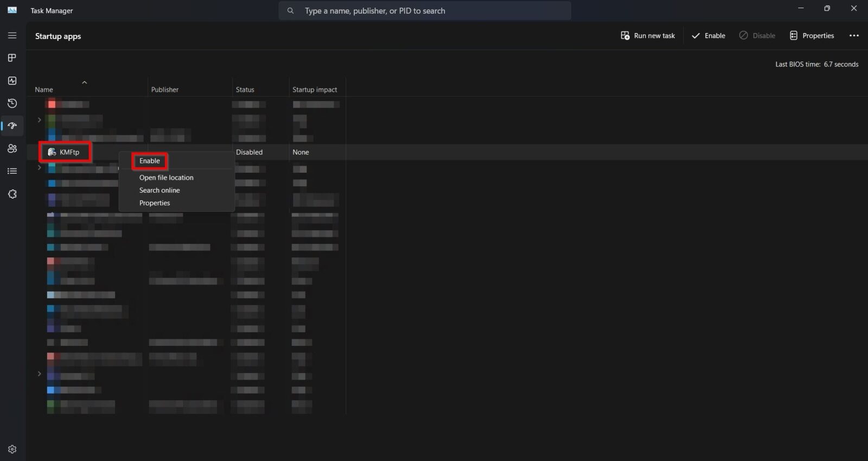868x461 pixels.
Task: Open App history in sidebar
Action: point(12,103)
